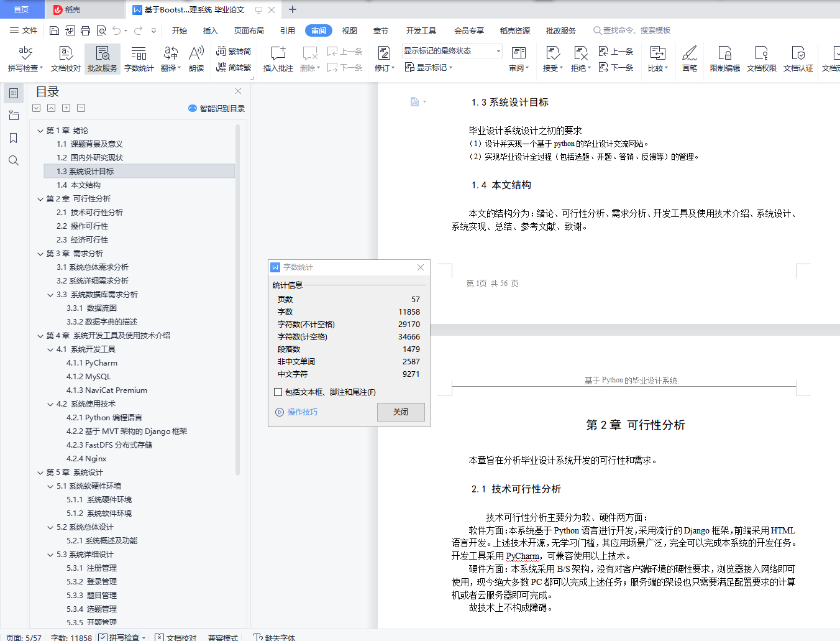Collapse the 第 3 章 需求分析 node
Viewport: 840px width, 641px height.
click(x=40, y=254)
